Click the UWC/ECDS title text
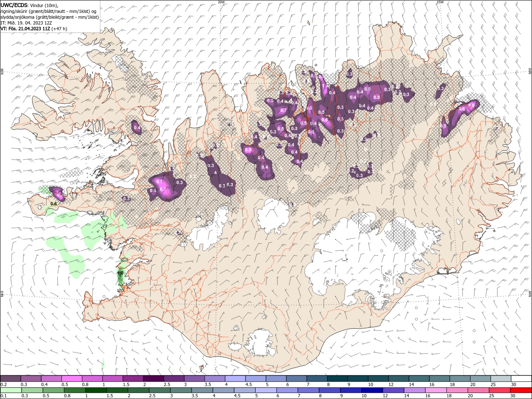Screen dimensions: 532x399 [x=14, y=5]
